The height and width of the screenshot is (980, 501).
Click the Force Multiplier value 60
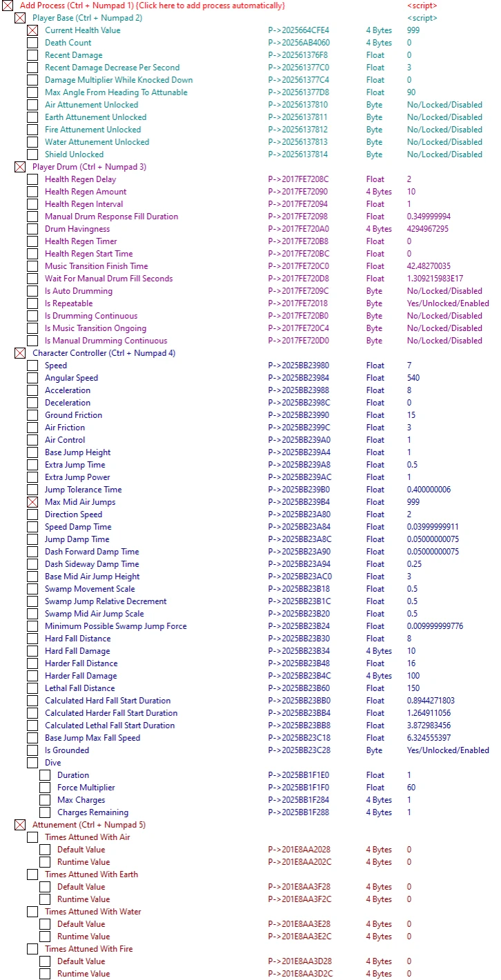click(411, 788)
